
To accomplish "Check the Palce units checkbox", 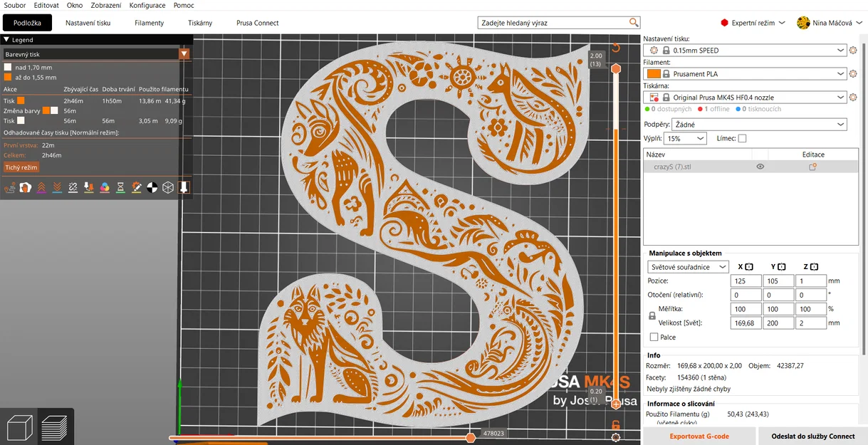I will coord(654,337).
